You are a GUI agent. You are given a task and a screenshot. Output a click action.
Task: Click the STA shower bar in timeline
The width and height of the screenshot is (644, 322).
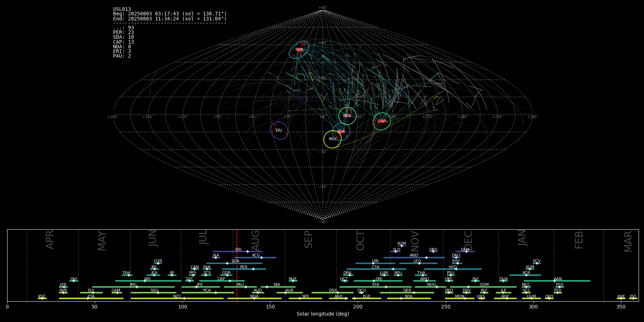click(375, 287)
